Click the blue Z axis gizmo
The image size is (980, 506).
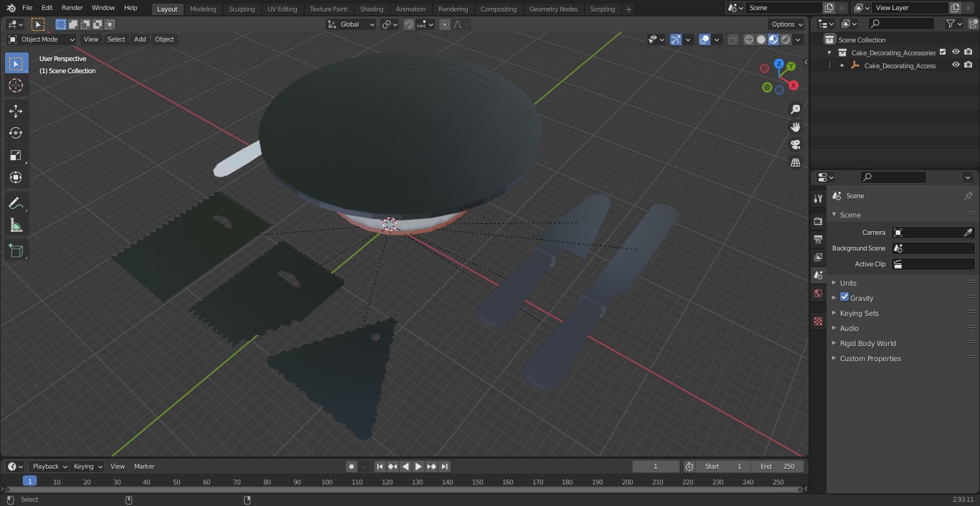click(779, 64)
